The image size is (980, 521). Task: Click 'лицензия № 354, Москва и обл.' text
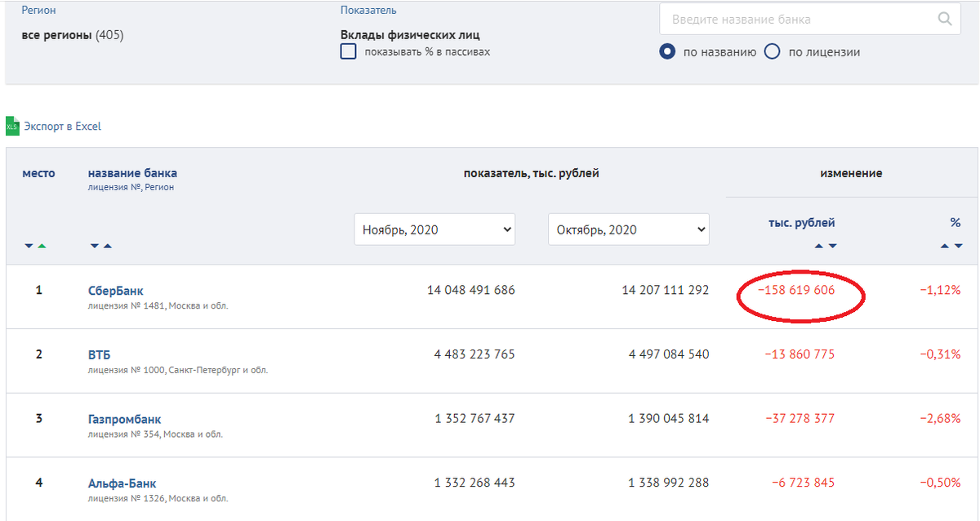(155, 434)
